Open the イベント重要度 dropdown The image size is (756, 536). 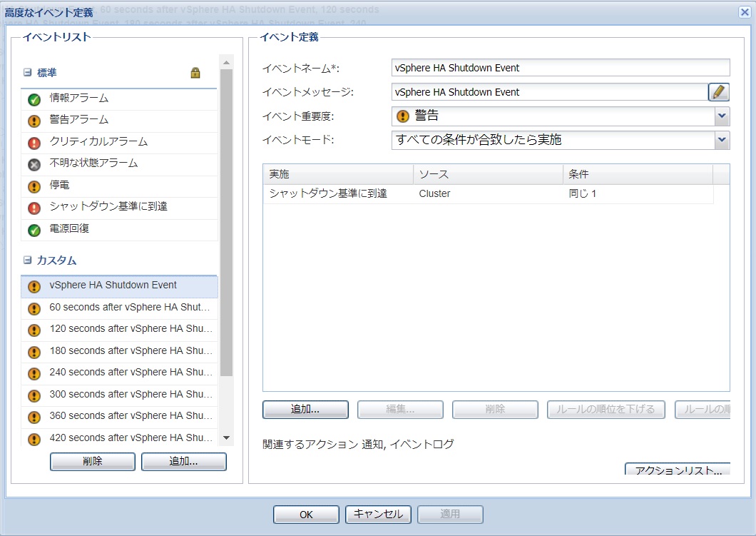(x=722, y=116)
